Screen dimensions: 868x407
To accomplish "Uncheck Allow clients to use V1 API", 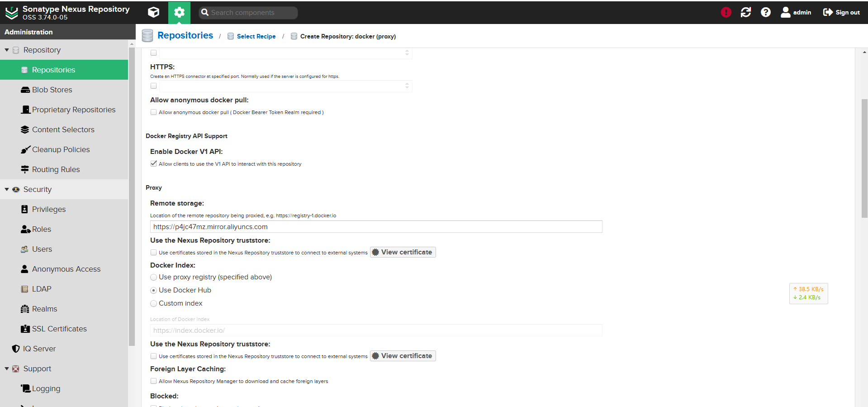I will point(154,164).
